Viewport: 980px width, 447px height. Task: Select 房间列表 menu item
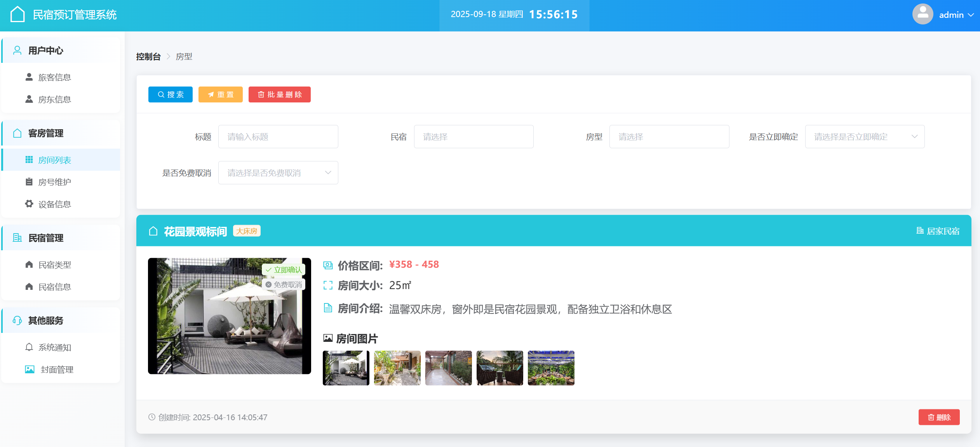click(61, 160)
